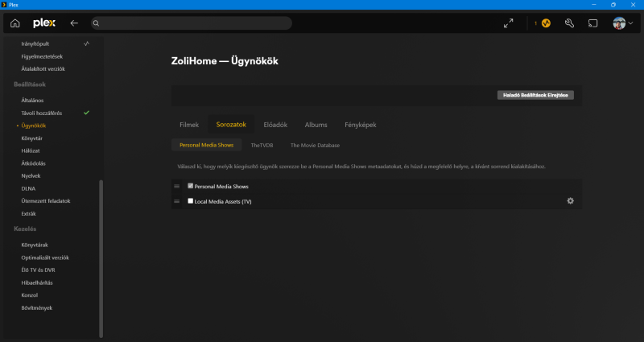Select Ügynökök in the sidebar
Image resolution: width=644 pixels, height=342 pixels.
[33, 126]
